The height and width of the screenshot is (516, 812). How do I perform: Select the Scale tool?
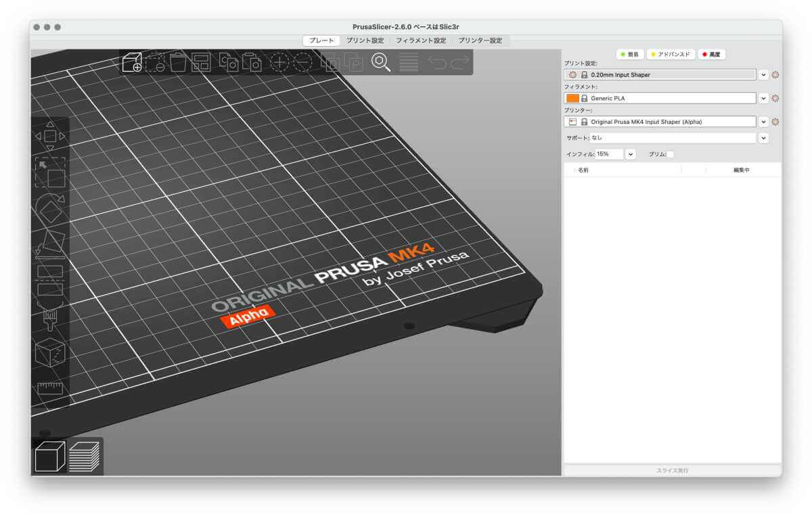coord(51,172)
